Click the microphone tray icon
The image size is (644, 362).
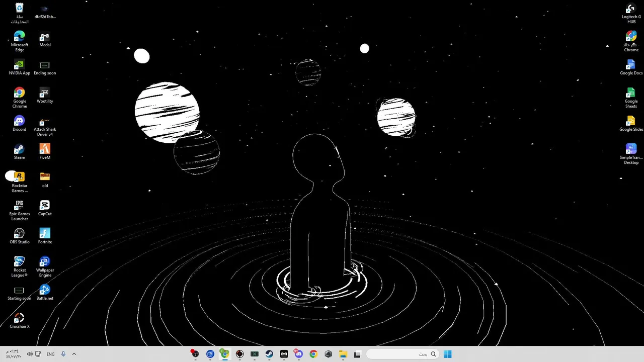pos(63,354)
